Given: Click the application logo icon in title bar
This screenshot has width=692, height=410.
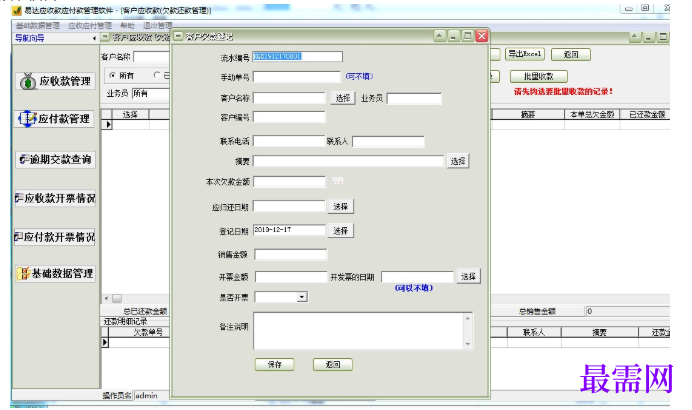Looking at the screenshot, I should tap(17, 10).
